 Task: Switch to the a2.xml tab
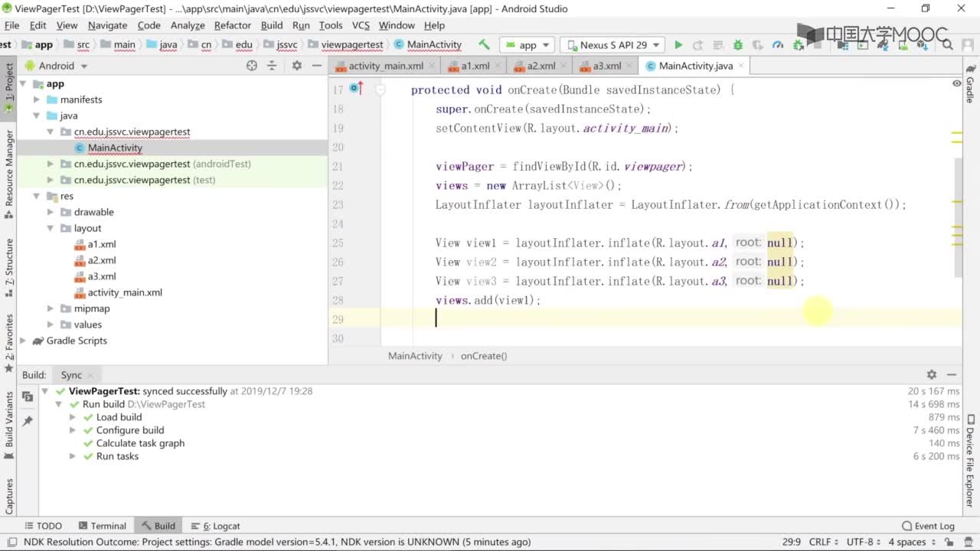click(x=541, y=66)
